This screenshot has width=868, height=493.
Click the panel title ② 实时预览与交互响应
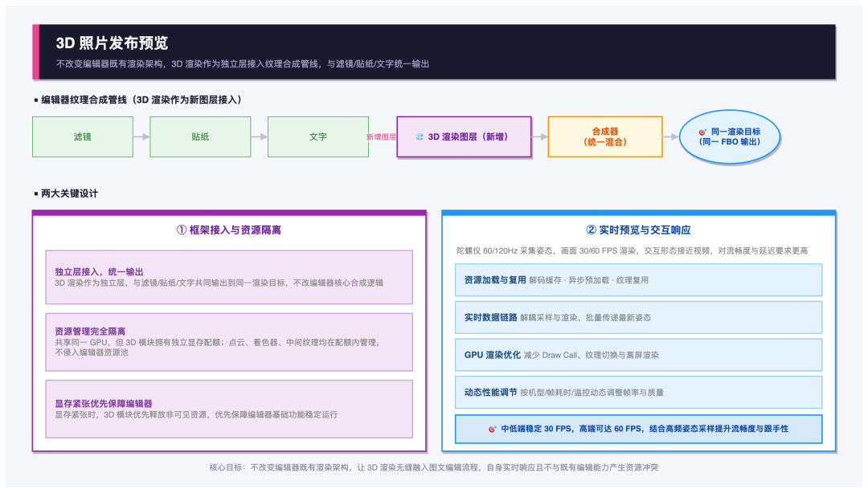(638, 230)
